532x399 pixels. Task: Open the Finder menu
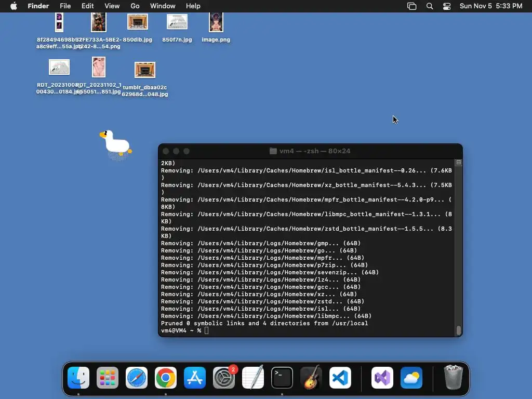click(x=38, y=6)
